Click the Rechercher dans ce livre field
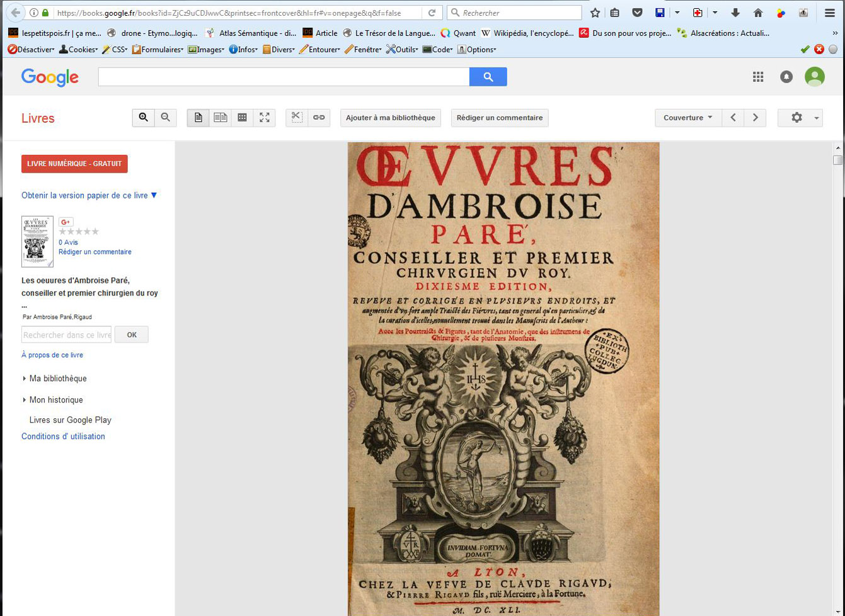The height and width of the screenshot is (616, 845). click(x=66, y=335)
